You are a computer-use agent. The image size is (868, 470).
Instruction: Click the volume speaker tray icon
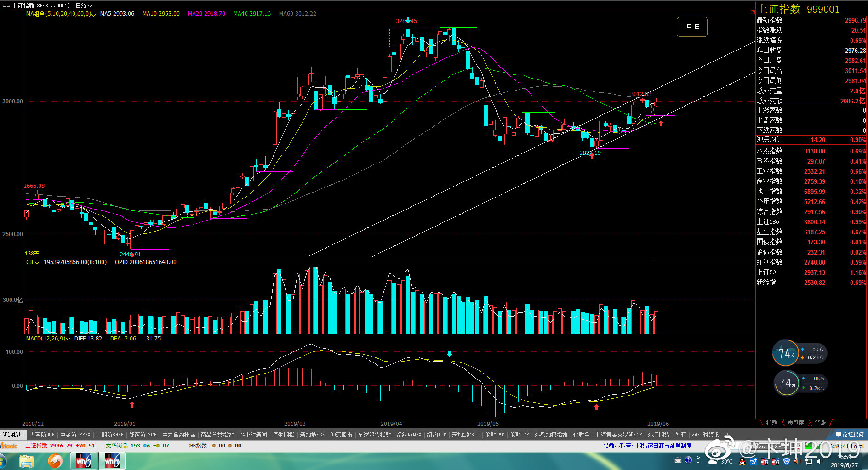click(x=820, y=461)
